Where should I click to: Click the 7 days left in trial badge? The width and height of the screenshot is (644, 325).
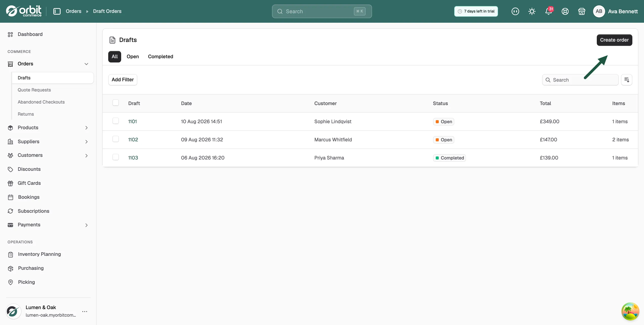click(476, 11)
